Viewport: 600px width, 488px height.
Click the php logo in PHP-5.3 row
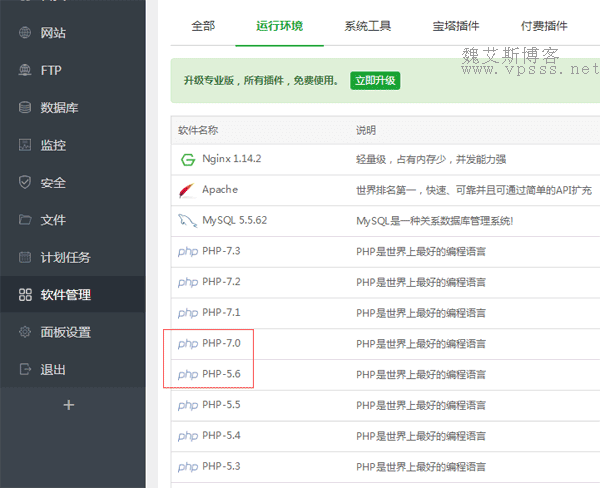click(x=188, y=467)
